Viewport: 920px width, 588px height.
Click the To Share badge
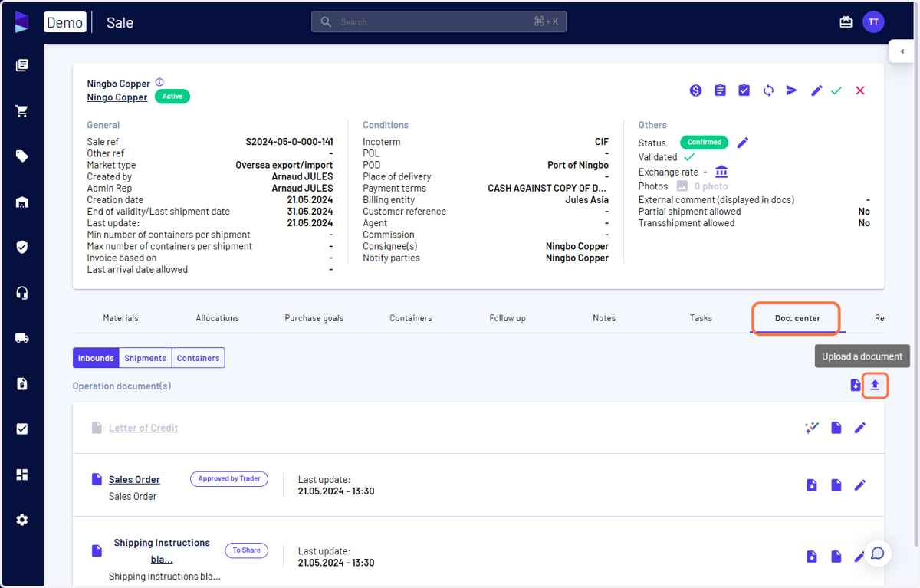[246, 550]
